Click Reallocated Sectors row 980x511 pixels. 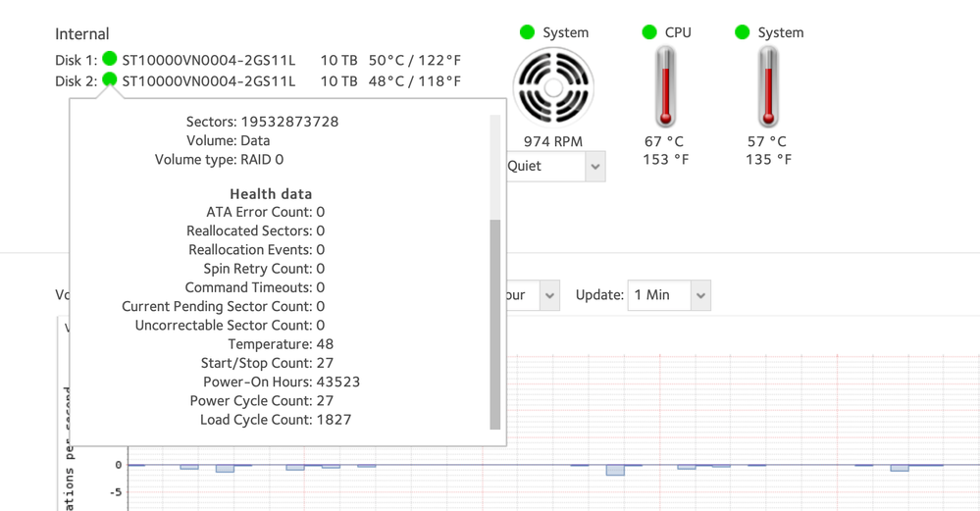pyautogui.click(x=256, y=231)
